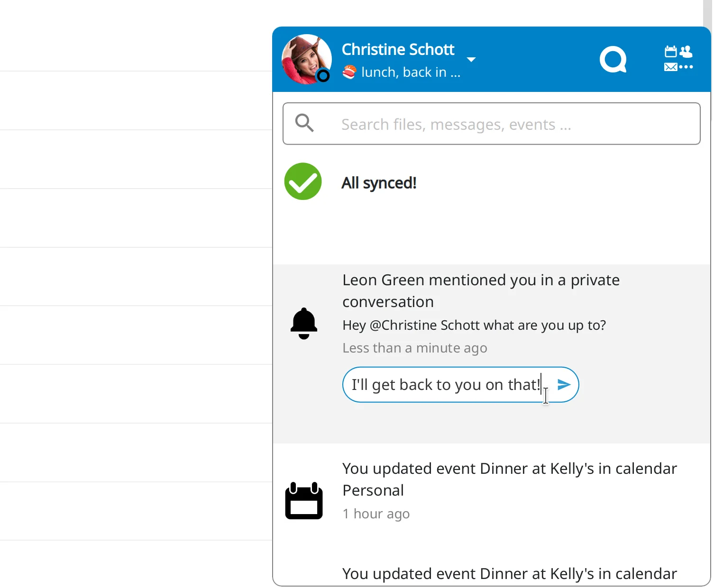Image resolution: width=714 pixels, height=588 pixels.
Task: Focus the 'Search files, messages, events' field
Action: [x=491, y=124]
